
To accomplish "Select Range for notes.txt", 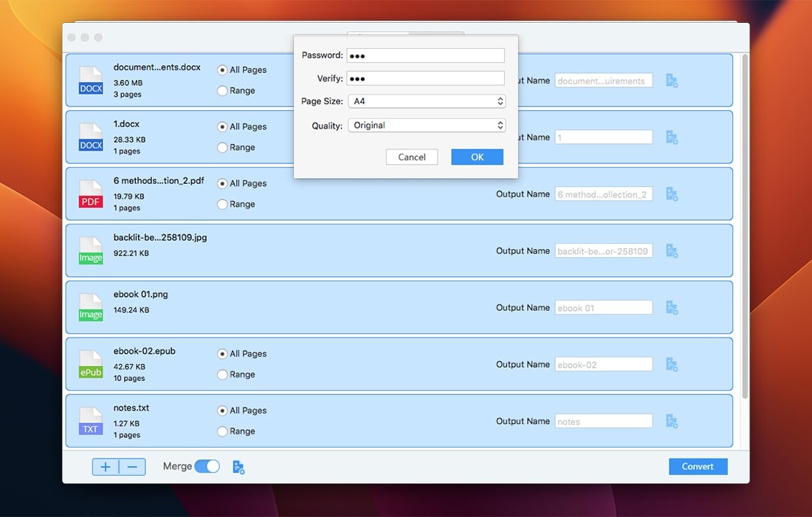I will point(222,431).
